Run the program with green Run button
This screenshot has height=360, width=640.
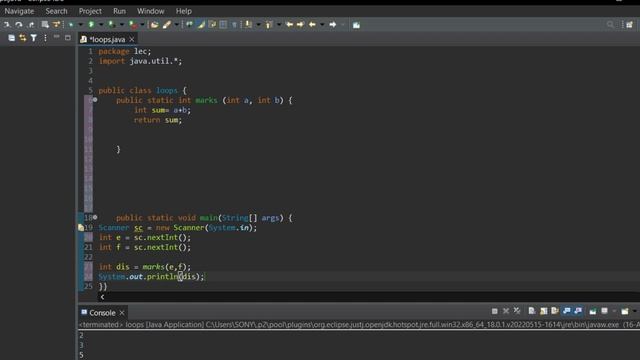coord(91,25)
